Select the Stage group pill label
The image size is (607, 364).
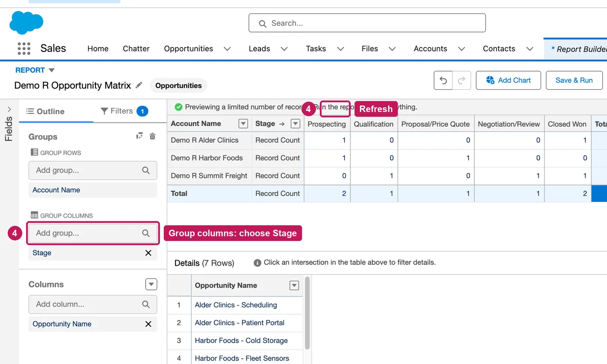tap(42, 253)
